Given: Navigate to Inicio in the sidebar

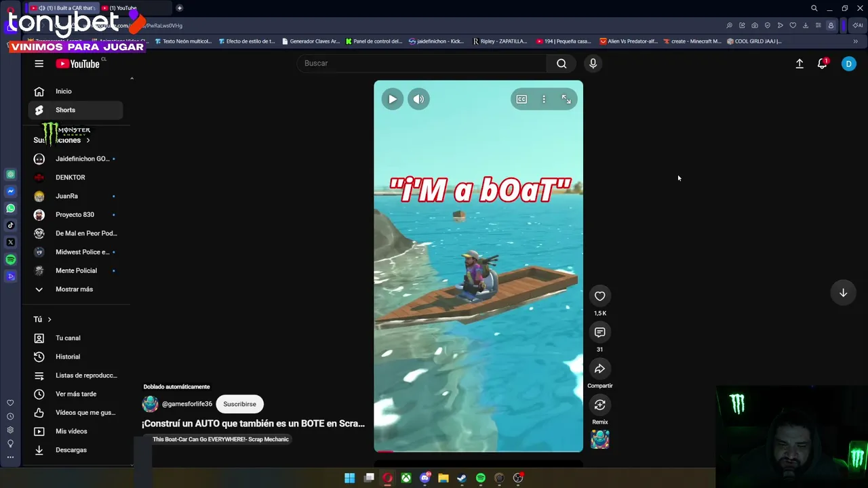Looking at the screenshot, I should 75,91.
